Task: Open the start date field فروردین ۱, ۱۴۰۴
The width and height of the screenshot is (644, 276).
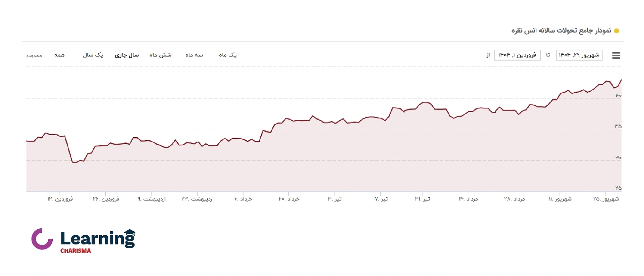Action: click(x=517, y=55)
